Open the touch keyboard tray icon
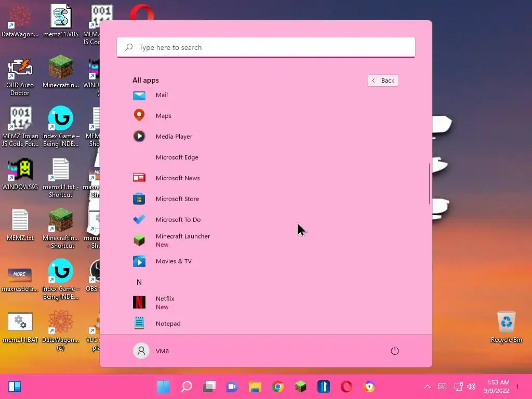The width and height of the screenshot is (532, 399). pos(442,386)
